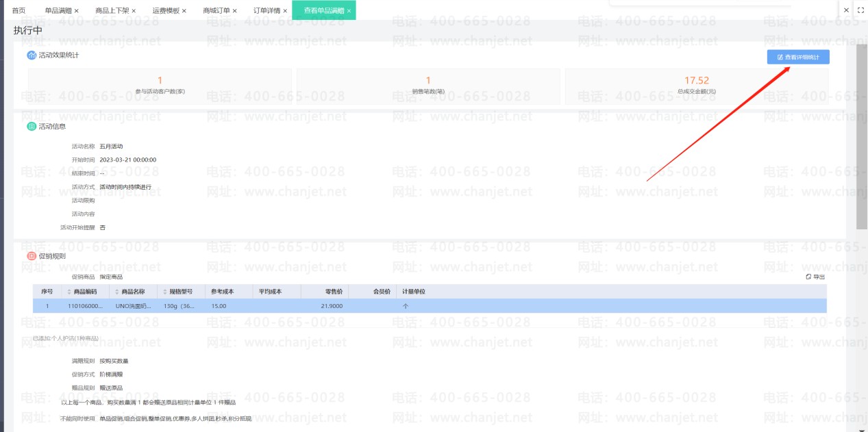Switch to the 订单详情 tab
Viewport: 868px width, 432px height.
pos(266,10)
